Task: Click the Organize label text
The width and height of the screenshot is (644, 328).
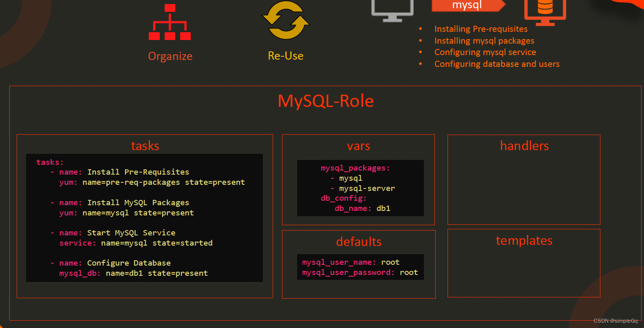Action: [x=170, y=56]
